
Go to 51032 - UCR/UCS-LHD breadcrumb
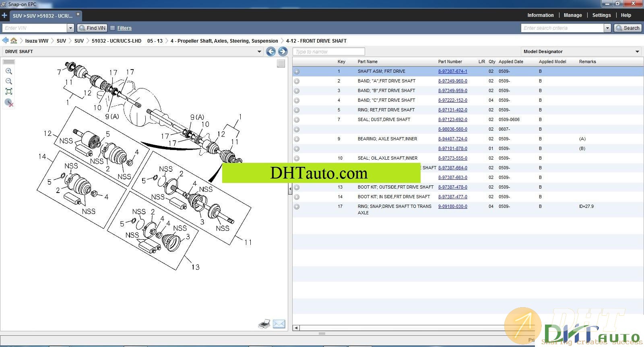[116, 41]
